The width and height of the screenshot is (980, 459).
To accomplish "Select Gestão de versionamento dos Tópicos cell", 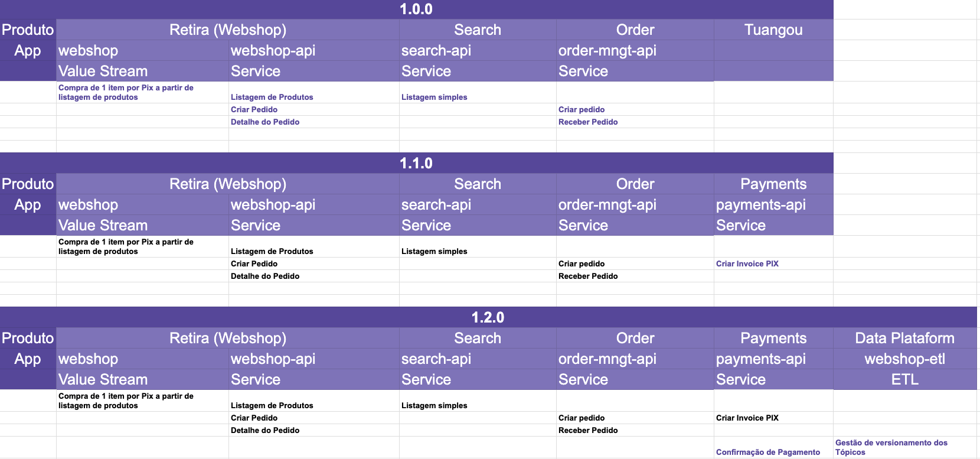I will point(904,447).
